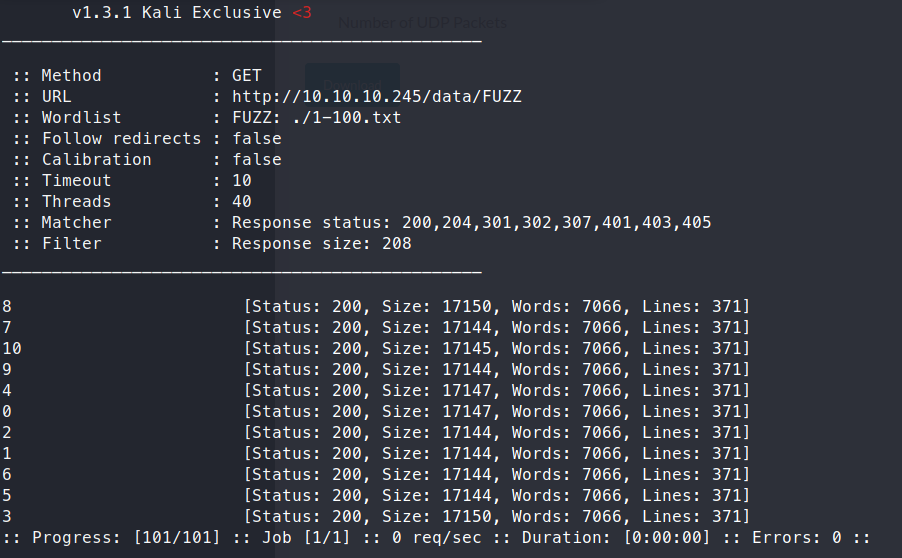The image size is (902, 558).
Task: Click the Threads value 40
Action: (x=242, y=202)
